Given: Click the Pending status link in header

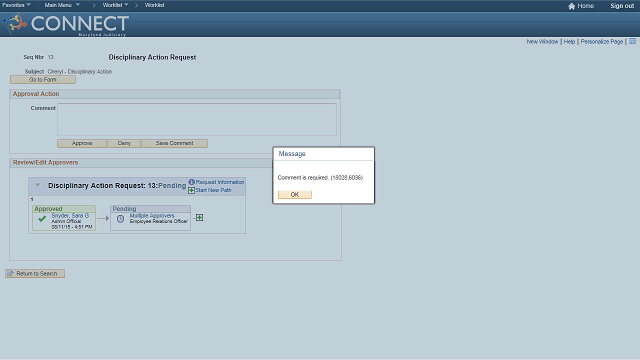Looking at the screenshot, I should 172,185.
